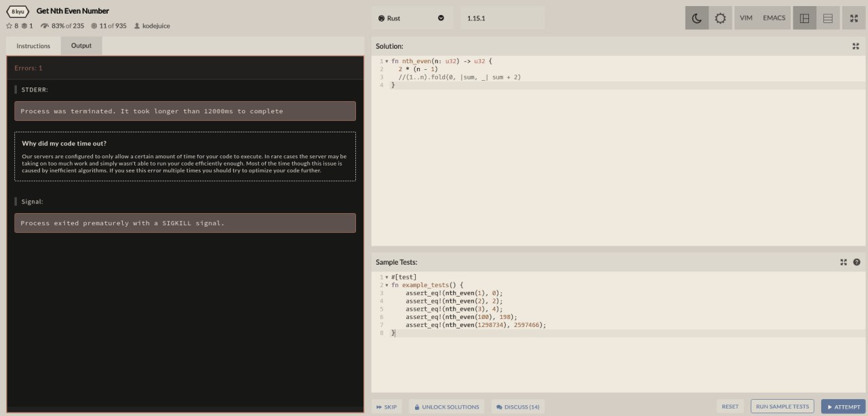This screenshot has height=416, width=868.
Task: Click the STDERR heading
Action: click(x=35, y=90)
